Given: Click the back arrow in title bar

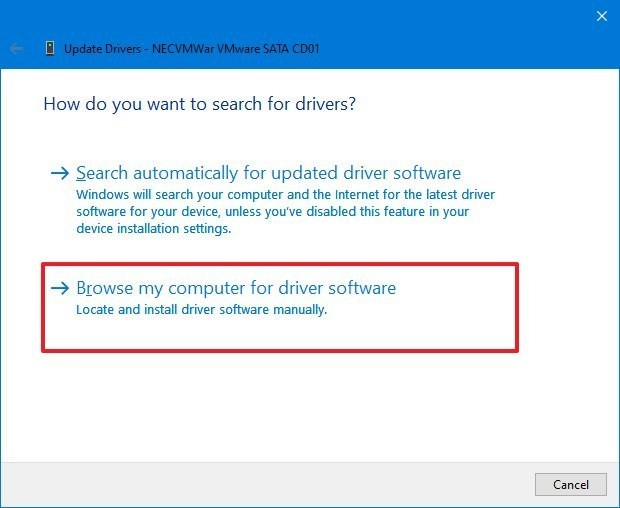Looking at the screenshot, I should (x=17, y=48).
